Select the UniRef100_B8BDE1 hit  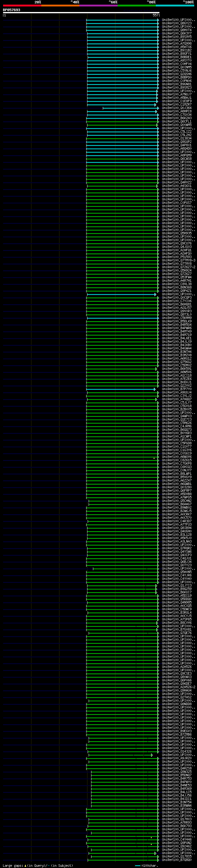(x=177, y=57)
